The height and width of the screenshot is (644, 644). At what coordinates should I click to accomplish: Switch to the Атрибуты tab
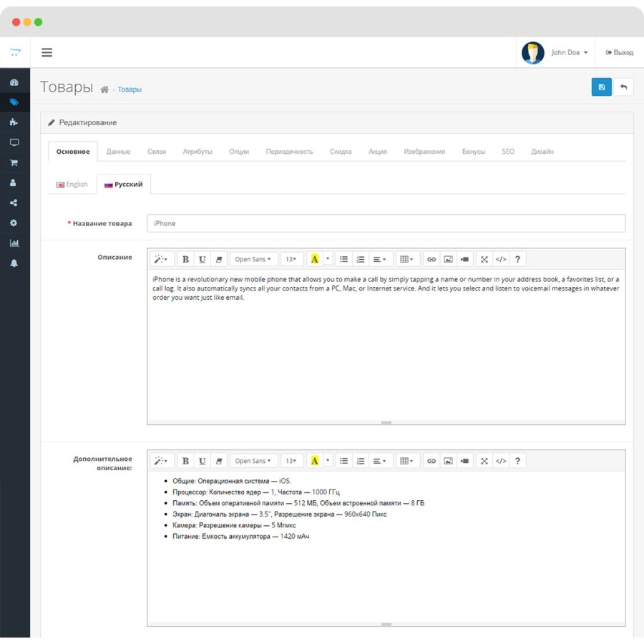(197, 152)
